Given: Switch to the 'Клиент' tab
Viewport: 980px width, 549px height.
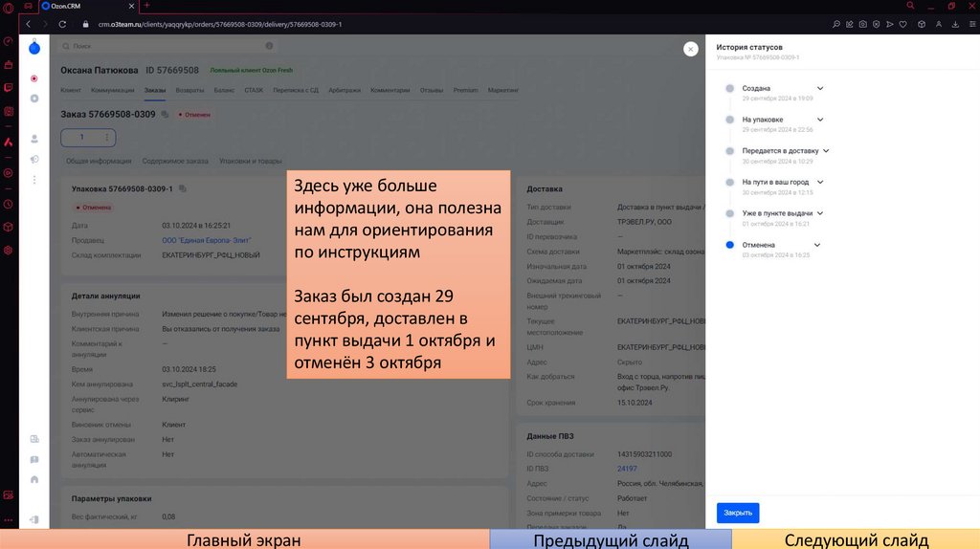Looking at the screenshot, I should [71, 90].
